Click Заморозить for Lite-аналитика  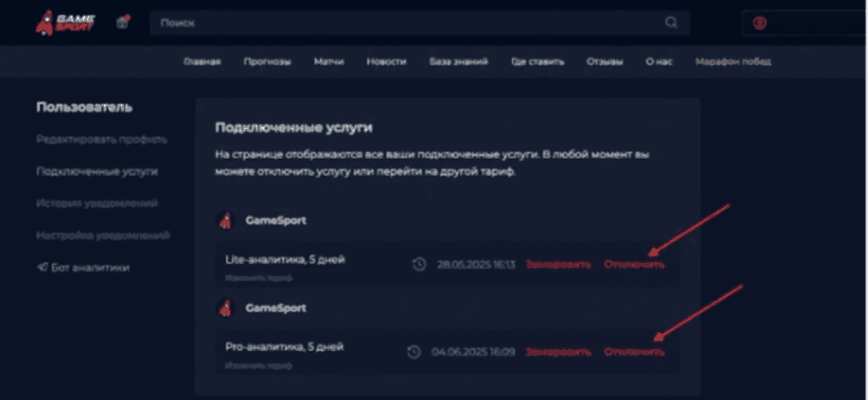pos(558,264)
